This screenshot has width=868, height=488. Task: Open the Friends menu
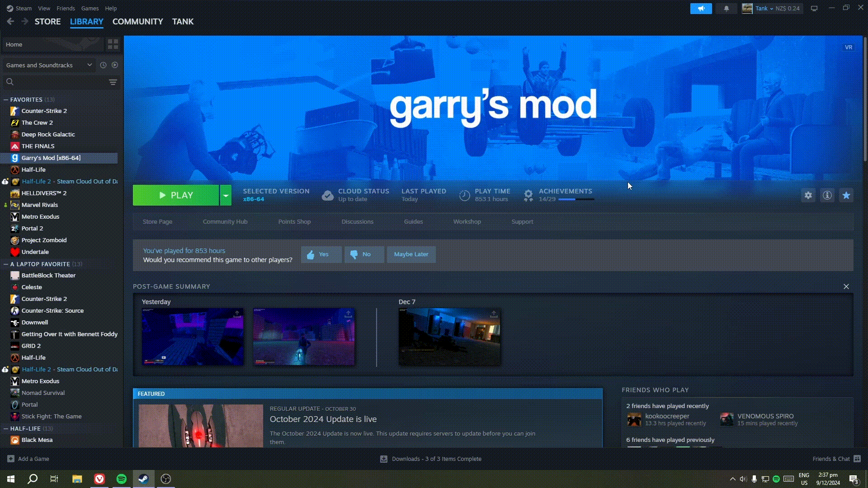[x=66, y=8]
